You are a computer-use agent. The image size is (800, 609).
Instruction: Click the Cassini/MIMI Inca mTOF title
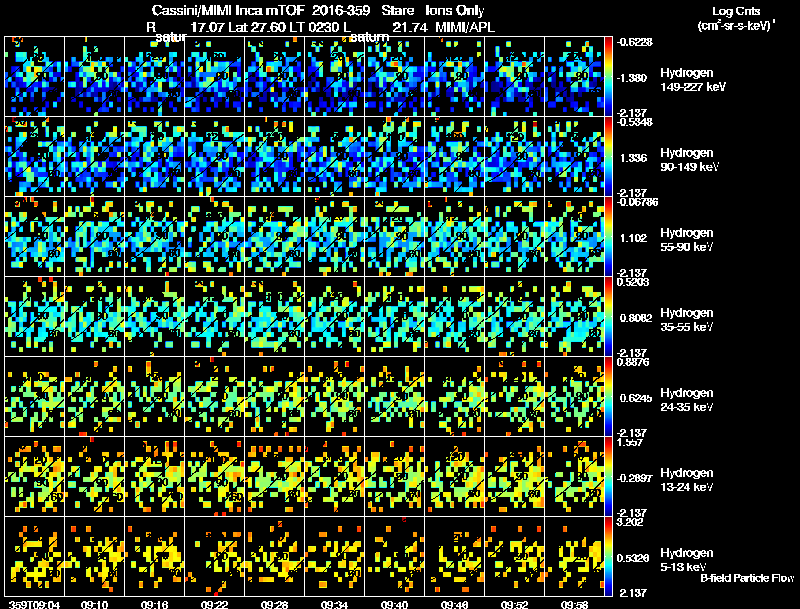(x=228, y=10)
